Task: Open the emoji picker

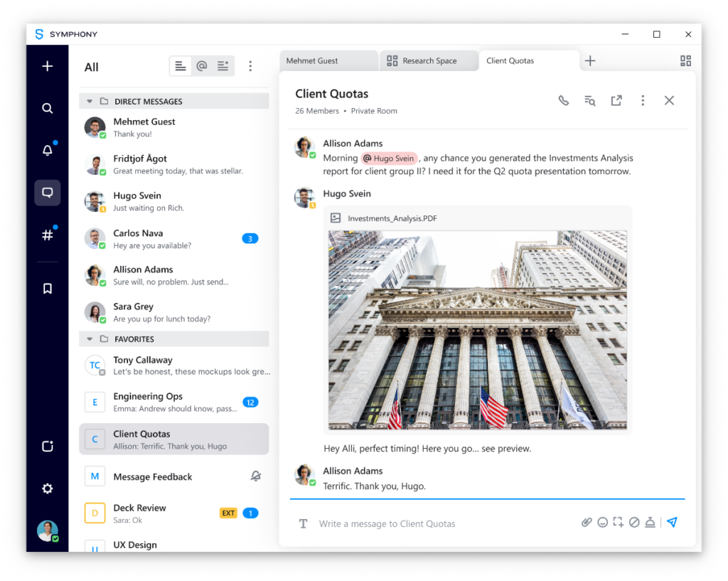Action: (602, 523)
